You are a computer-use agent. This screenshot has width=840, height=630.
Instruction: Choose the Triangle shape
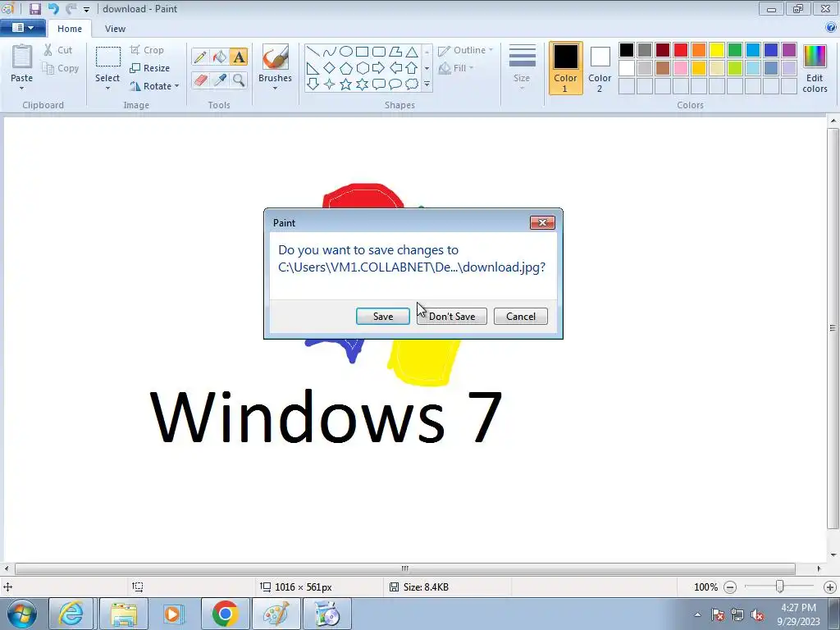click(x=412, y=52)
